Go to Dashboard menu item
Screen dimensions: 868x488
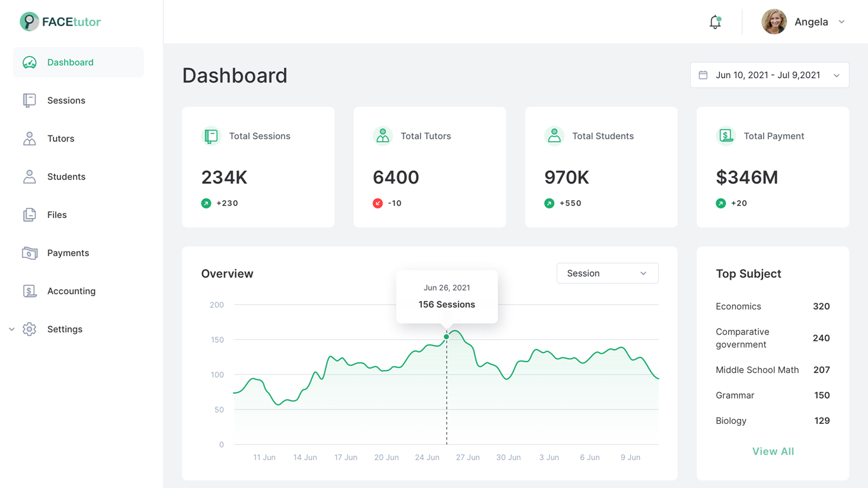click(x=78, y=62)
